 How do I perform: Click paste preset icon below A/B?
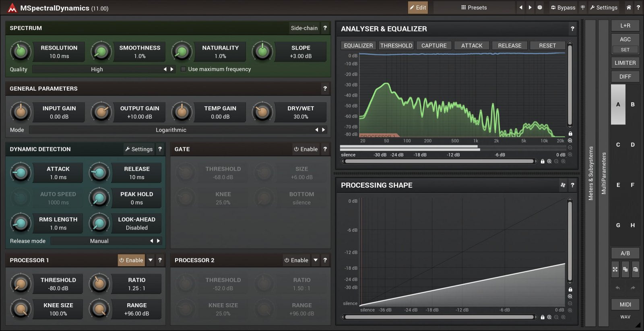tap(636, 269)
